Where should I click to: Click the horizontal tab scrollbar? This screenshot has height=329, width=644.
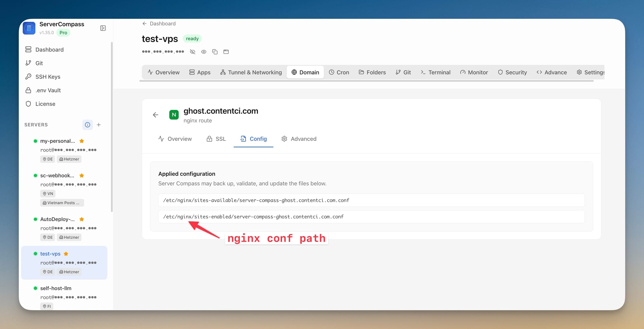pos(367,81)
